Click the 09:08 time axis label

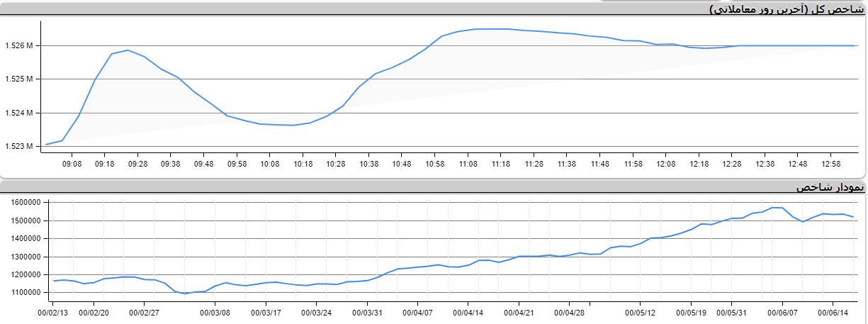(x=72, y=164)
